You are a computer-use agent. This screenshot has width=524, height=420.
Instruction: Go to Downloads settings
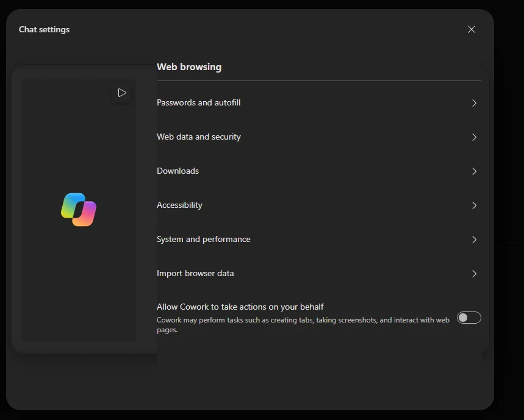pyautogui.click(x=319, y=171)
